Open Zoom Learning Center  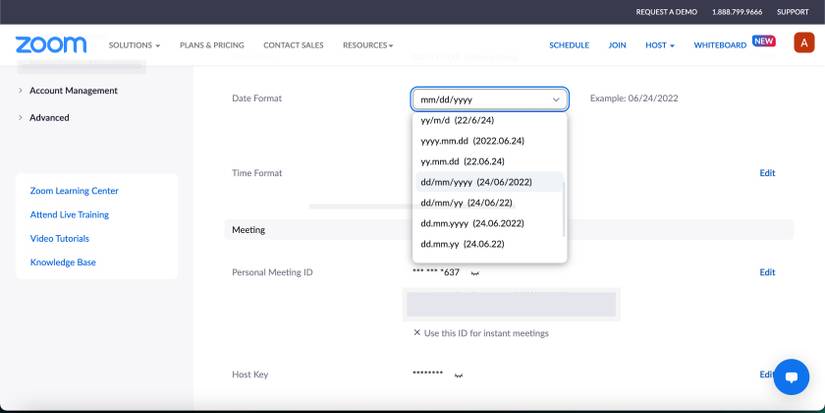coord(74,190)
